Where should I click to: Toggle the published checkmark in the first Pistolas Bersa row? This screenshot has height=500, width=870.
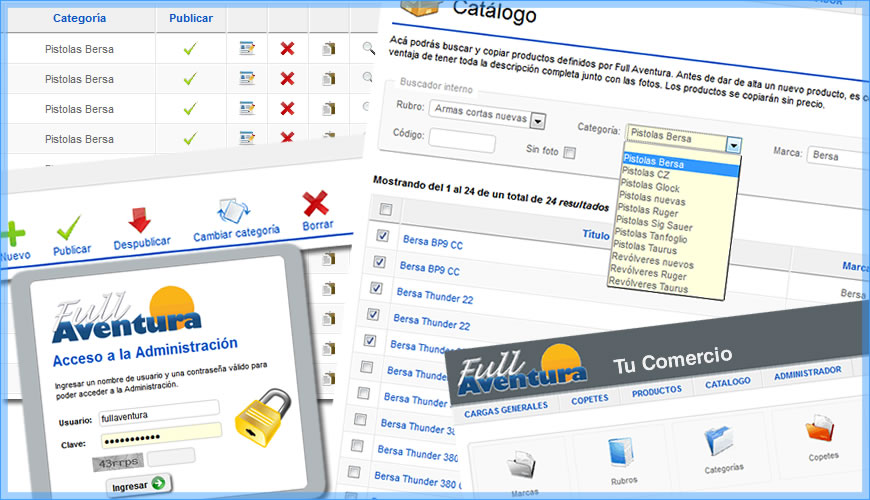(190, 49)
